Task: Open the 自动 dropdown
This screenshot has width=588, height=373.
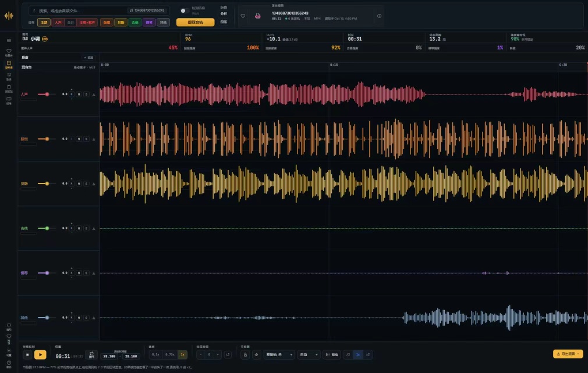Action: click(x=309, y=354)
